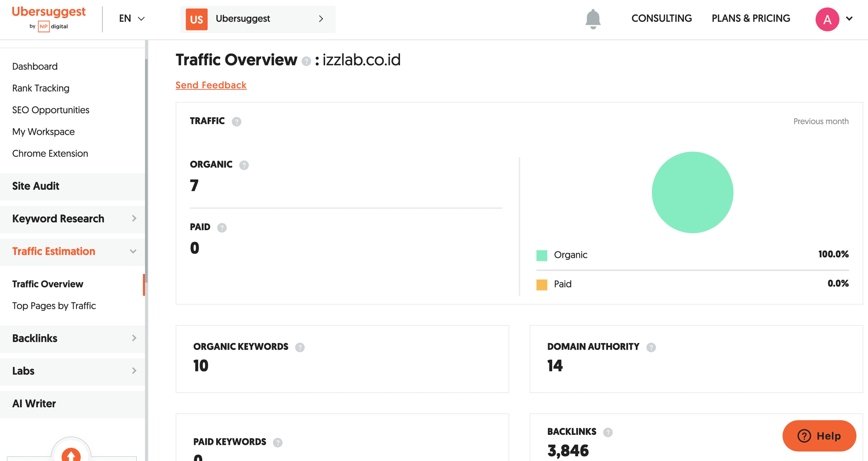The image size is (868, 461).
Task: Open the EN language dropdown
Action: click(x=132, y=18)
